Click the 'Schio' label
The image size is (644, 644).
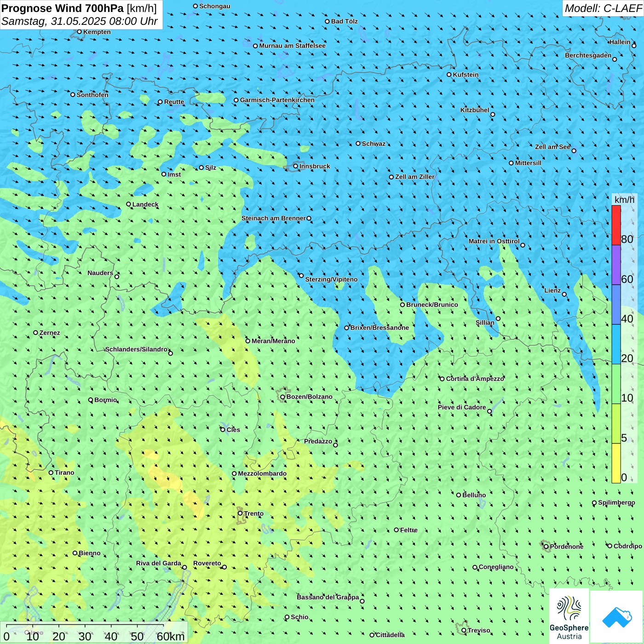(299, 617)
